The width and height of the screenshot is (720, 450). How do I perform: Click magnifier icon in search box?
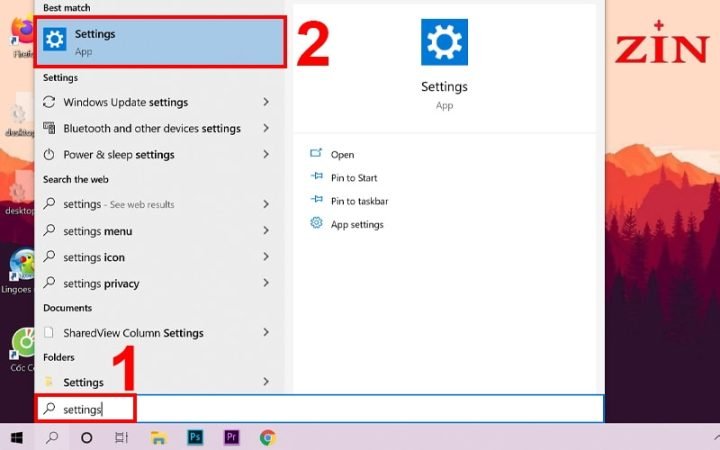coord(49,408)
